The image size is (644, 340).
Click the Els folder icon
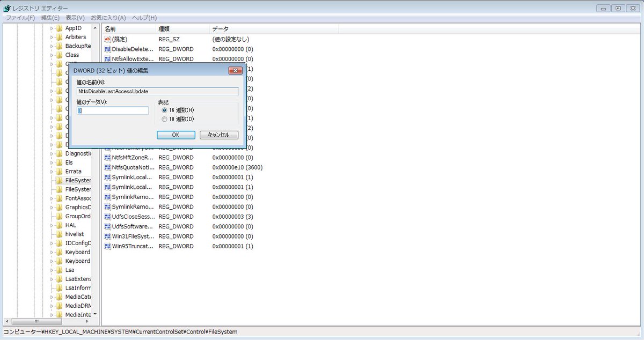tap(60, 162)
